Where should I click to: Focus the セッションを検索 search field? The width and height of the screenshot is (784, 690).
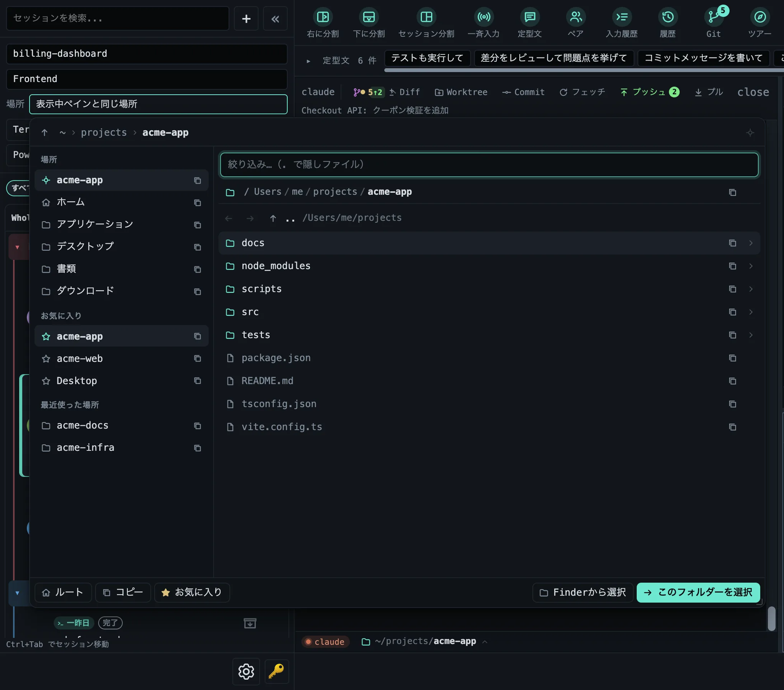(118, 18)
